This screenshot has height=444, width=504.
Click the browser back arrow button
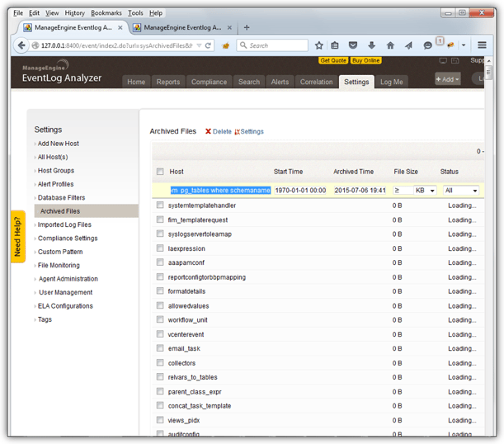pos(21,45)
